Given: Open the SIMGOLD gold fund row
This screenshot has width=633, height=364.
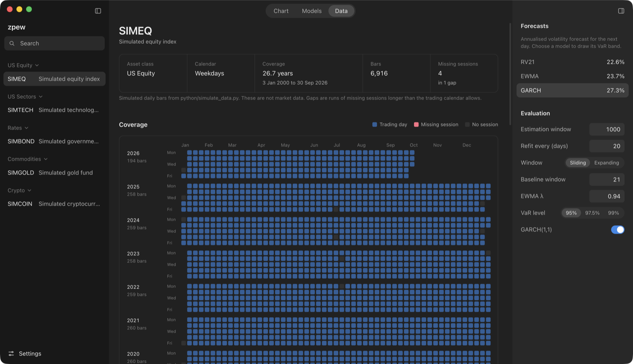Looking at the screenshot, I should [55, 173].
